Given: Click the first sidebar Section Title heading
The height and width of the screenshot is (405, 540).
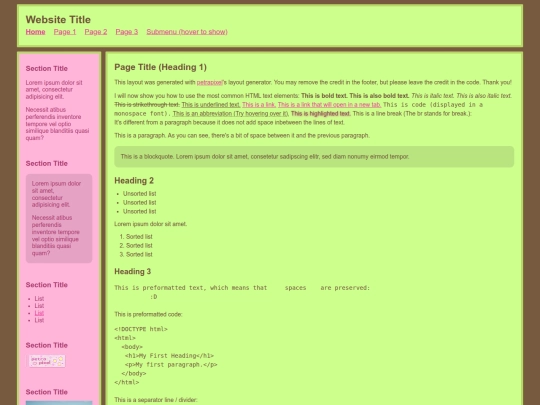Looking at the screenshot, I should click(x=46, y=69).
